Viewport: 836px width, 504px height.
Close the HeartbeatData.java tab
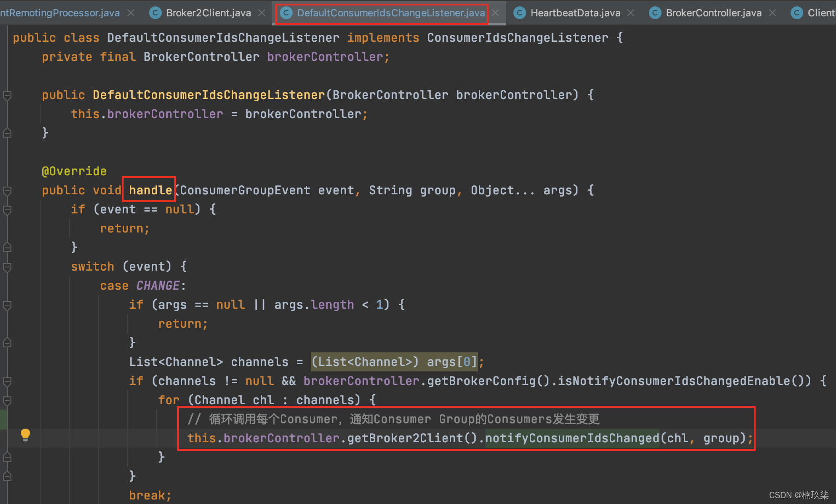pos(631,13)
